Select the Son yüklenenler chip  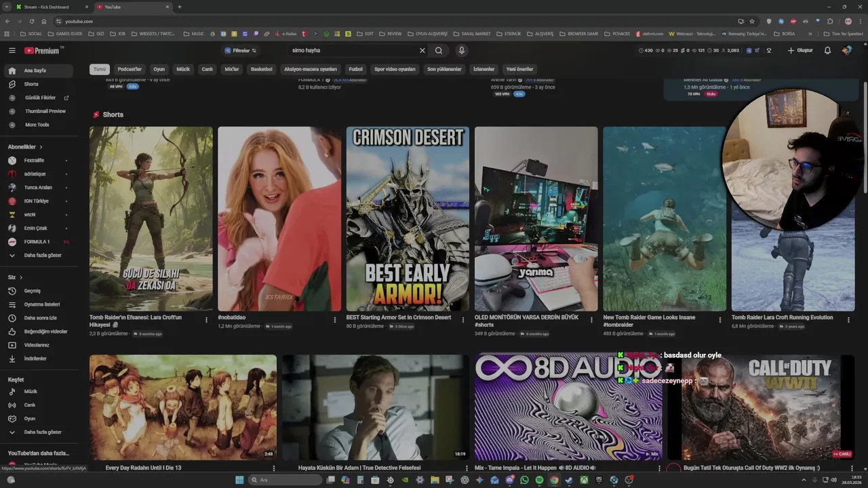pos(444,69)
